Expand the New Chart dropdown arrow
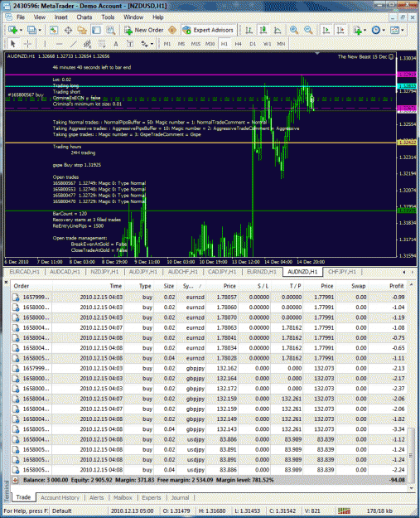 coord(21,31)
